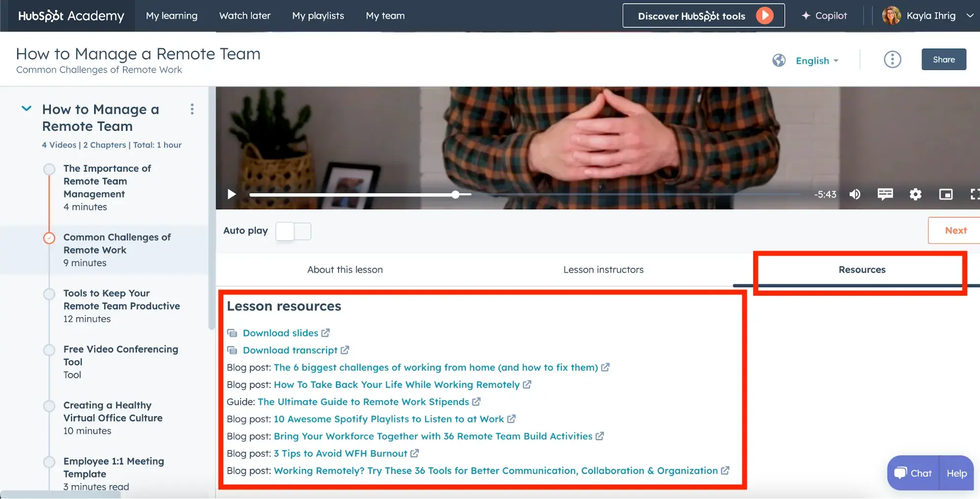
Task: Play the lesson video
Action: tap(231, 194)
